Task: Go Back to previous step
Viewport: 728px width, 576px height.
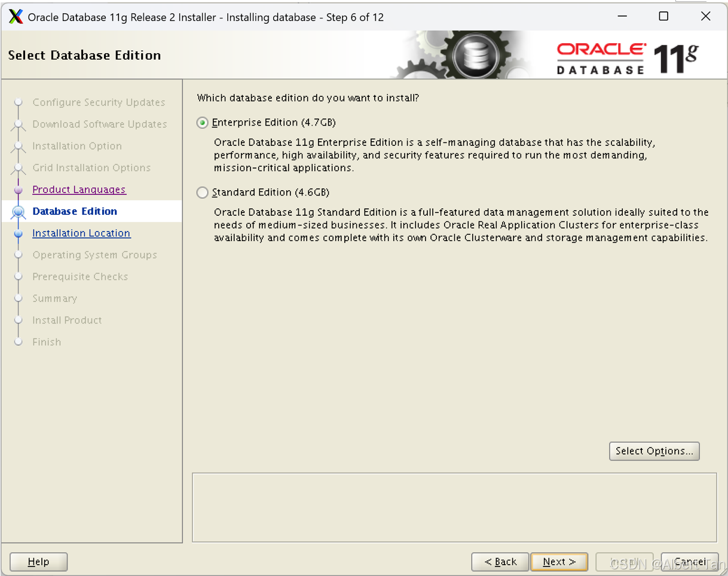Action: [x=500, y=562]
